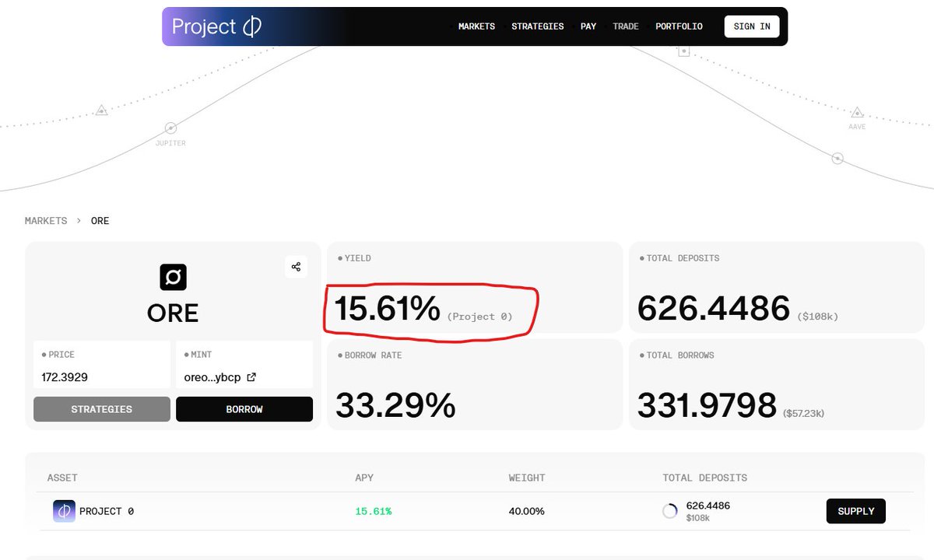Viewport: 934px width, 560px height.
Task: Click the AAVE triangle node icon
Action: (x=857, y=112)
